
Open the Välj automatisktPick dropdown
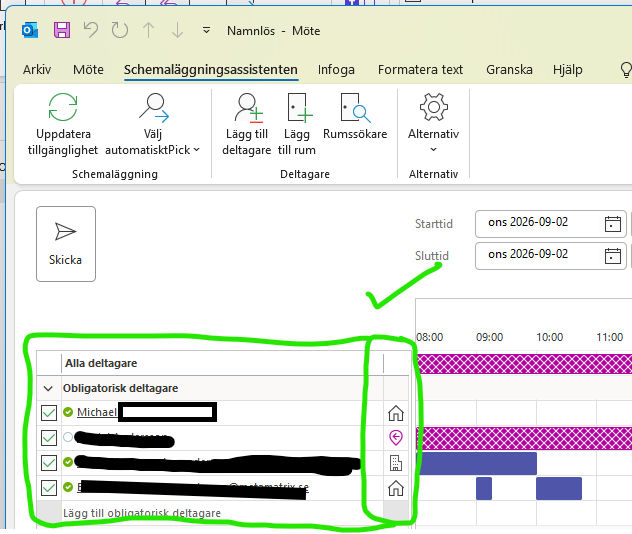[153, 124]
